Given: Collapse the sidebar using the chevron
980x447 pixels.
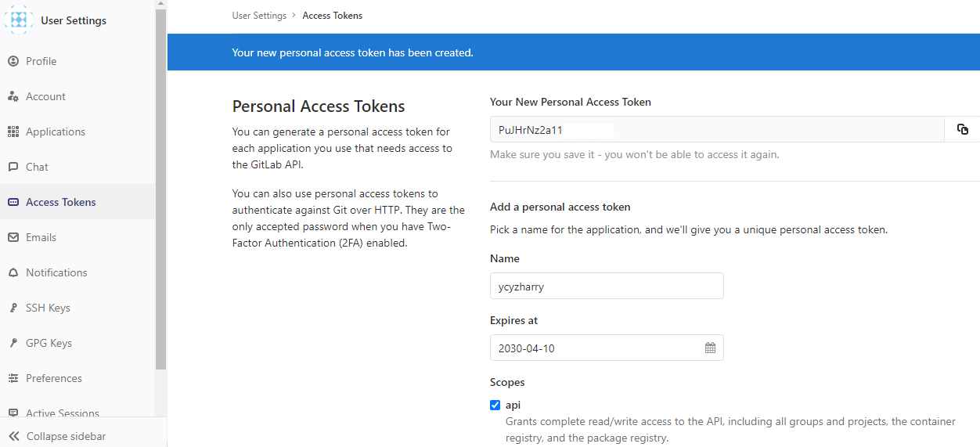Looking at the screenshot, I should click(x=13, y=436).
